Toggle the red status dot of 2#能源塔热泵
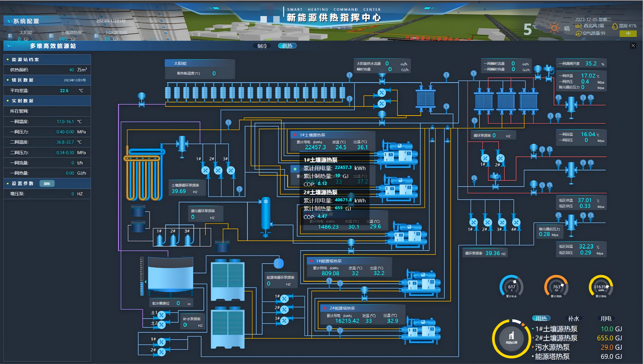 pos(325,308)
